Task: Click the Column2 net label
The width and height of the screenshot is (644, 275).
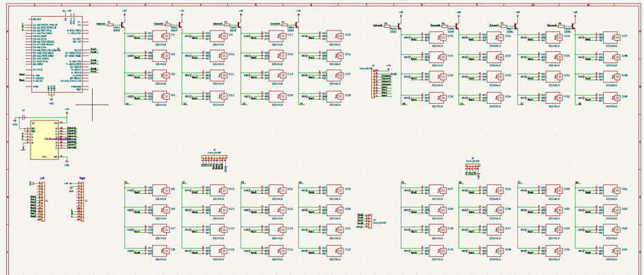Action: (x=159, y=24)
